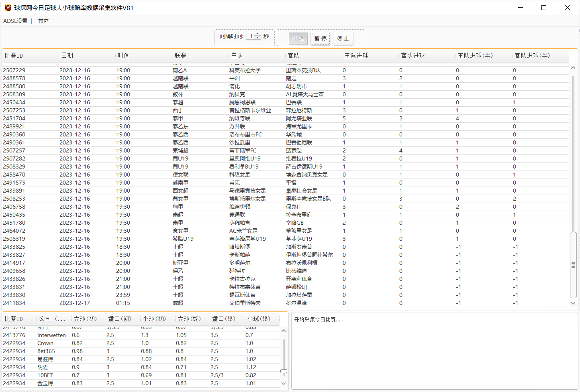Viewport: 580px width, 392px height.
Task: Sort by 比赛ID column in matches table
Action: pyautogui.click(x=30, y=56)
